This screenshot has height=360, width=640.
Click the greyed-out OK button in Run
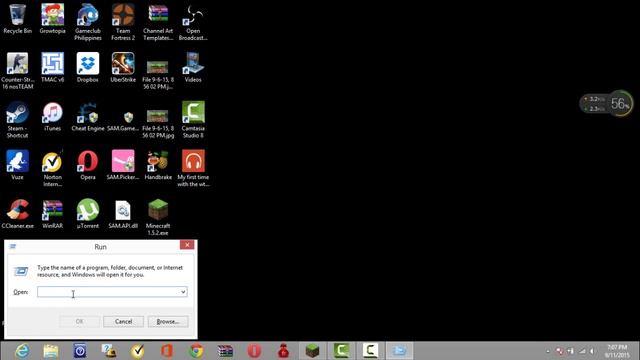pyautogui.click(x=80, y=322)
